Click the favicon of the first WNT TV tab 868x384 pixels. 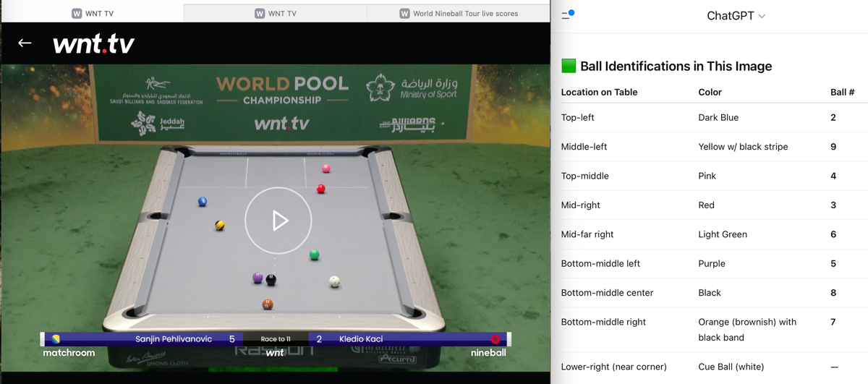pyautogui.click(x=77, y=13)
